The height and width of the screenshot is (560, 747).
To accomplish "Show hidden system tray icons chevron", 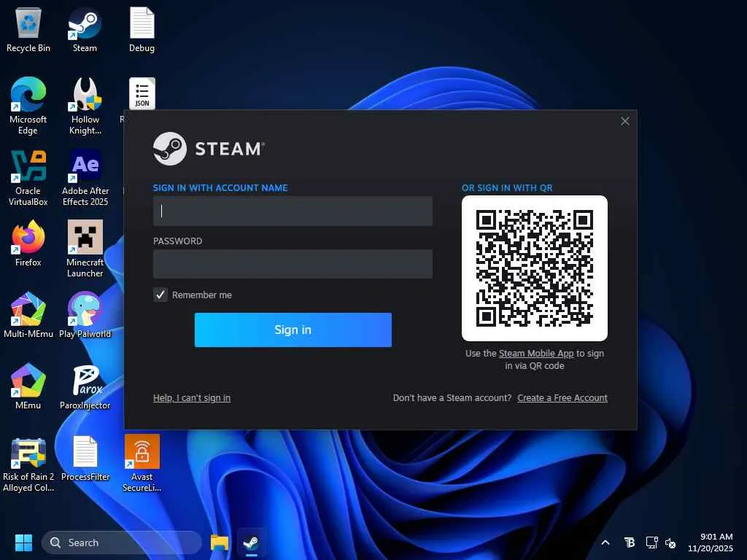I will (x=605, y=542).
